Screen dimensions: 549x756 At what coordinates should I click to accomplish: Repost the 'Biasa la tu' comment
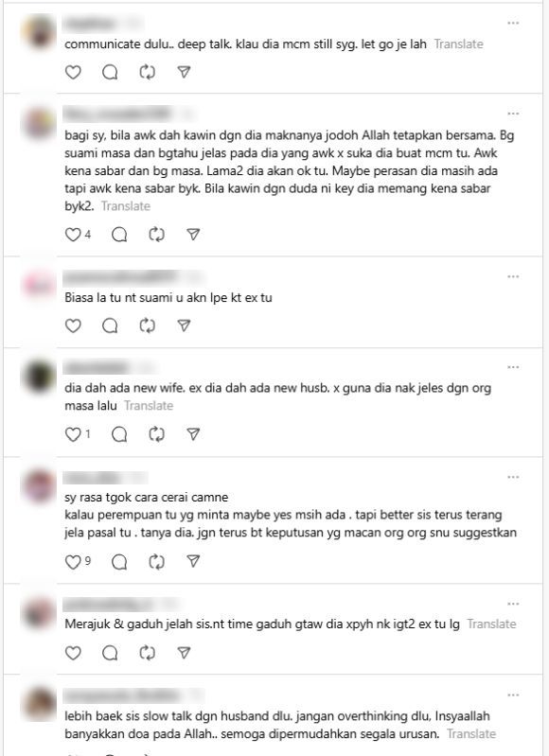pyautogui.click(x=147, y=325)
